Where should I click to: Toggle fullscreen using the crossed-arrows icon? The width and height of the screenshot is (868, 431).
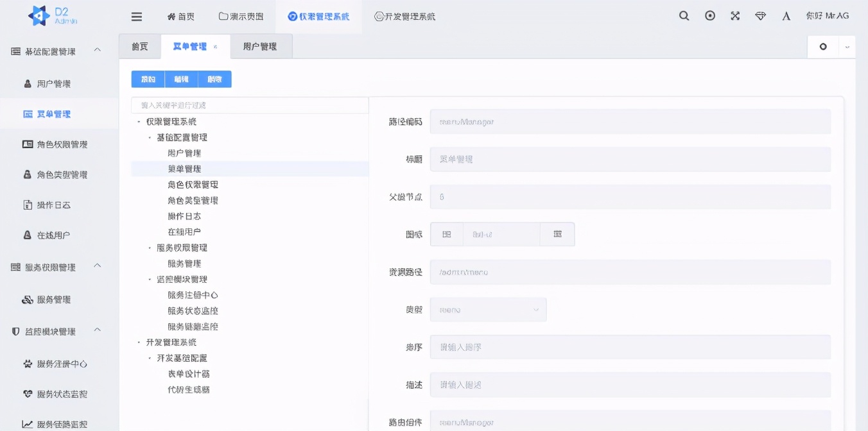[x=734, y=16]
